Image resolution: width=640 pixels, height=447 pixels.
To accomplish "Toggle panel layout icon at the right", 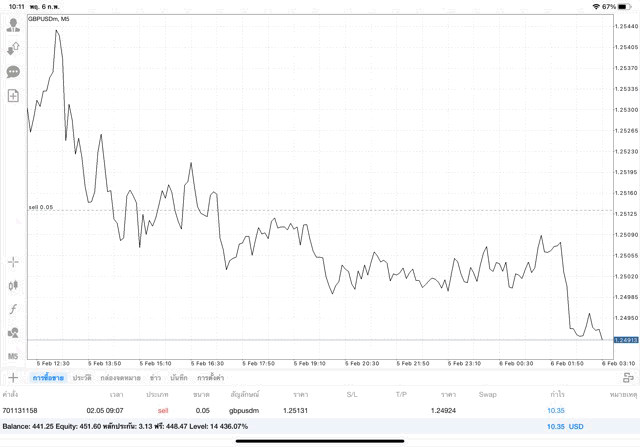I will point(628,378).
